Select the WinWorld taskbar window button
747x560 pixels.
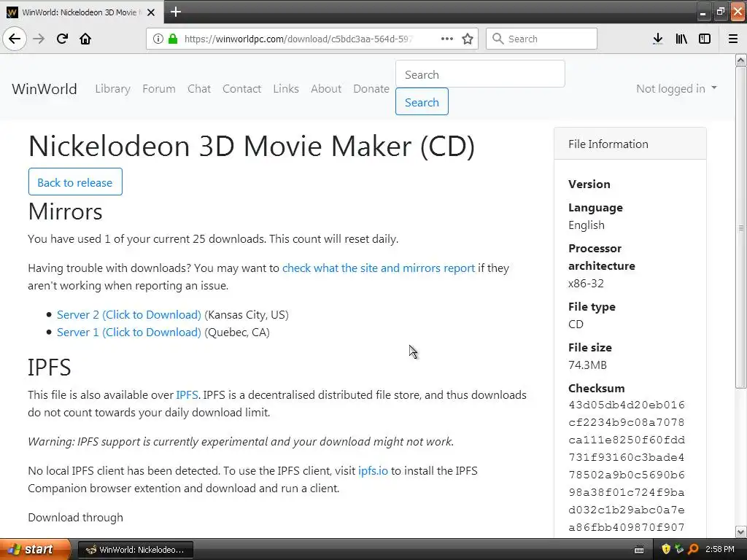point(135,550)
